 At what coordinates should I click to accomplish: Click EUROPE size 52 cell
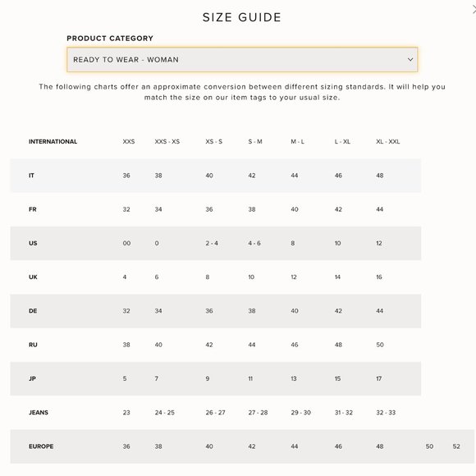click(x=456, y=446)
